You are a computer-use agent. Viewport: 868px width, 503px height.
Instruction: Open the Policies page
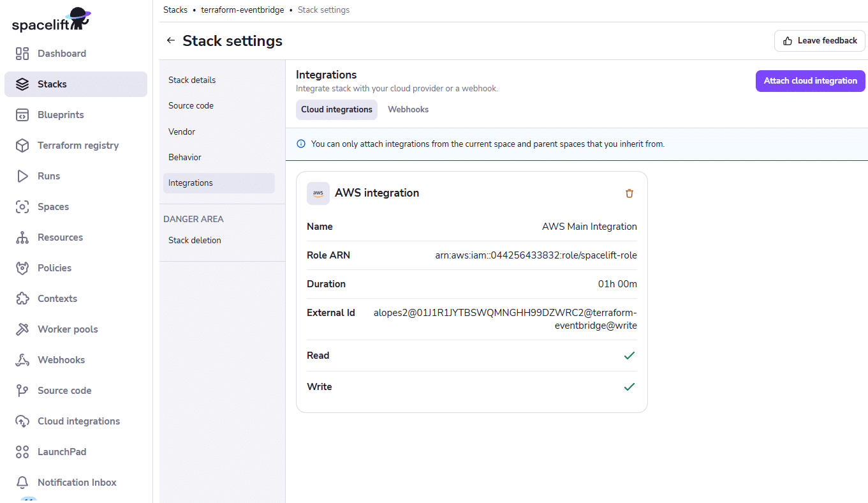[x=76, y=268]
